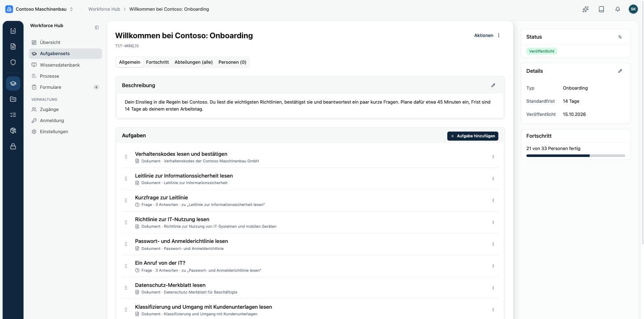644x319 pixels.
Task: Open the SK user avatar menu
Action: click(x=633, y=9)
